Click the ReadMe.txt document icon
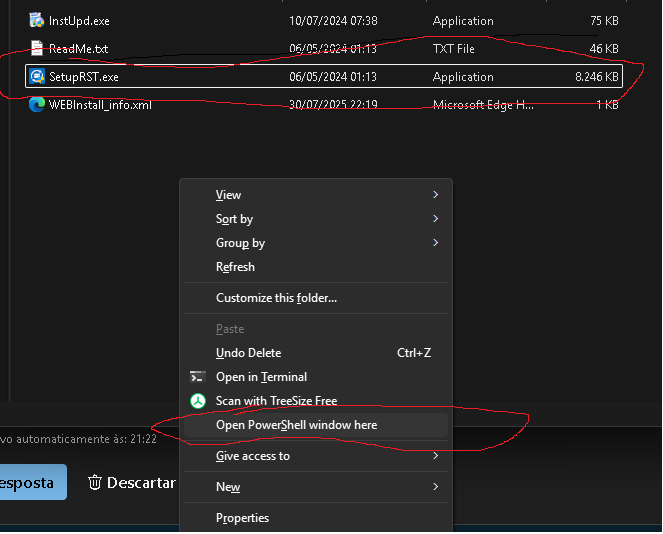The image size is (663, 534). [37, 48]
